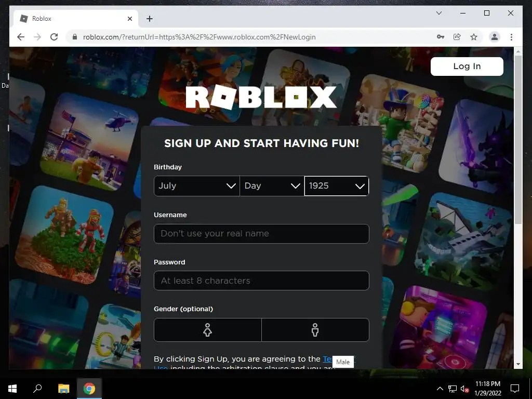Open the notification center icon

pos(515,389)
